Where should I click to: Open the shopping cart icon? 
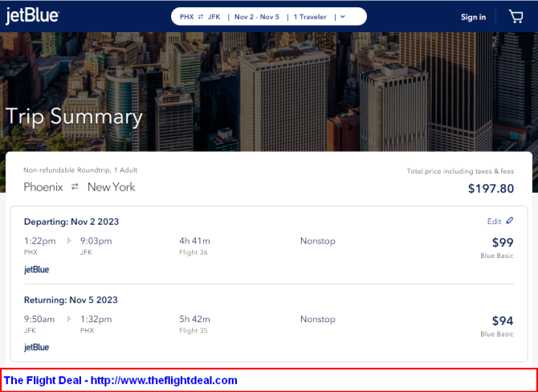click(x=516, y=17)
